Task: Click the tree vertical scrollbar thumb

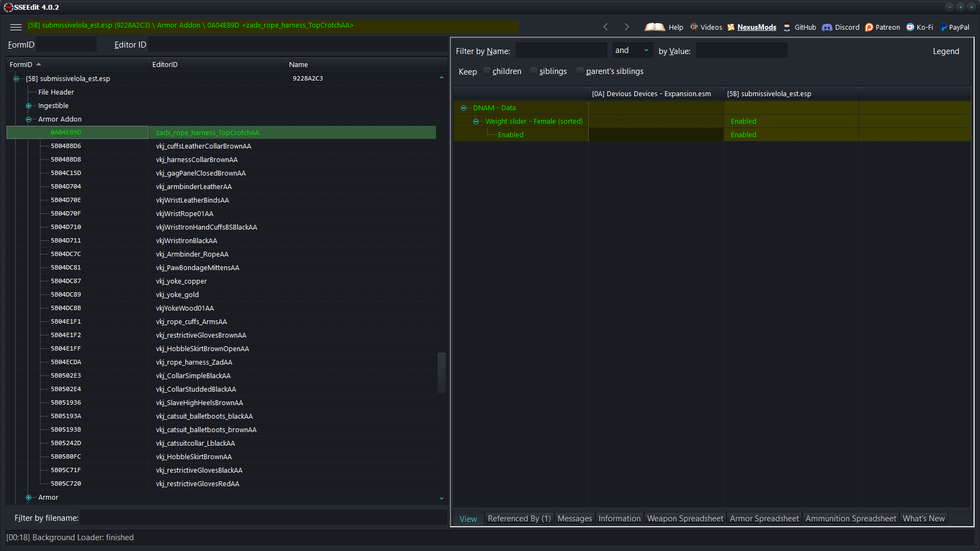Action: coord(441,373)
